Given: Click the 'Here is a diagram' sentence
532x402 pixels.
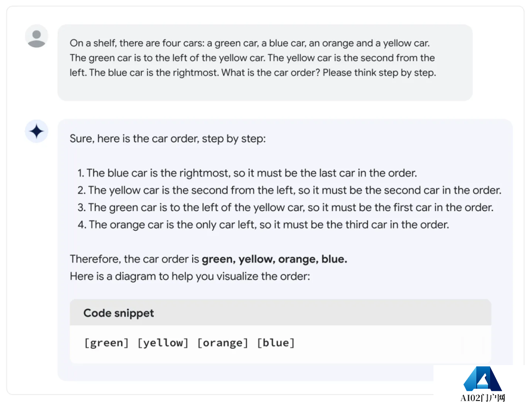Looking at the screenshot, I should pyautogui.click(x=190, y=277).
